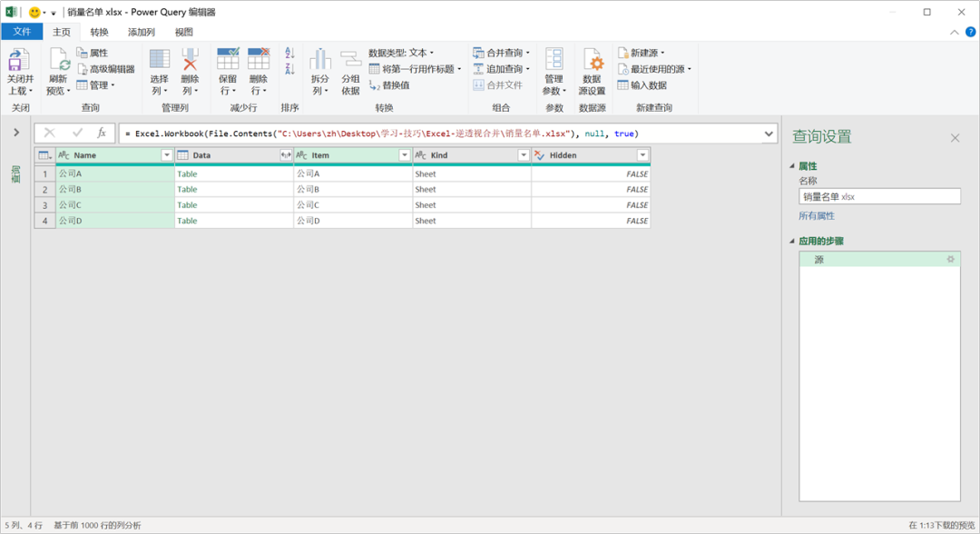Expand the Data column using its expand icon
The width and height of the screenshot is (980, 534).
coord(286,155)
